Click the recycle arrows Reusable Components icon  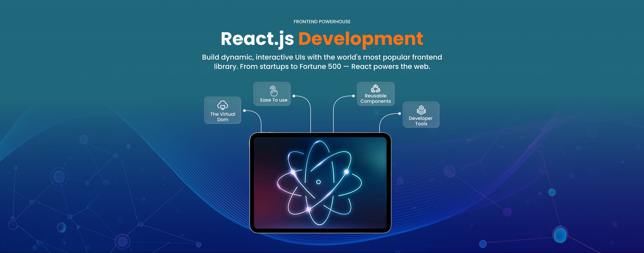click(375, 88)
